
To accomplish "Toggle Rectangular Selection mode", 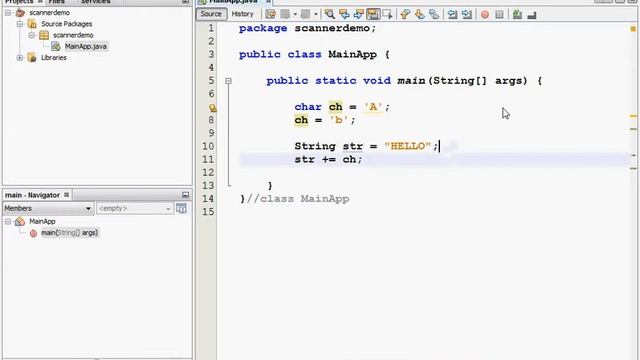I will (387, 14).
